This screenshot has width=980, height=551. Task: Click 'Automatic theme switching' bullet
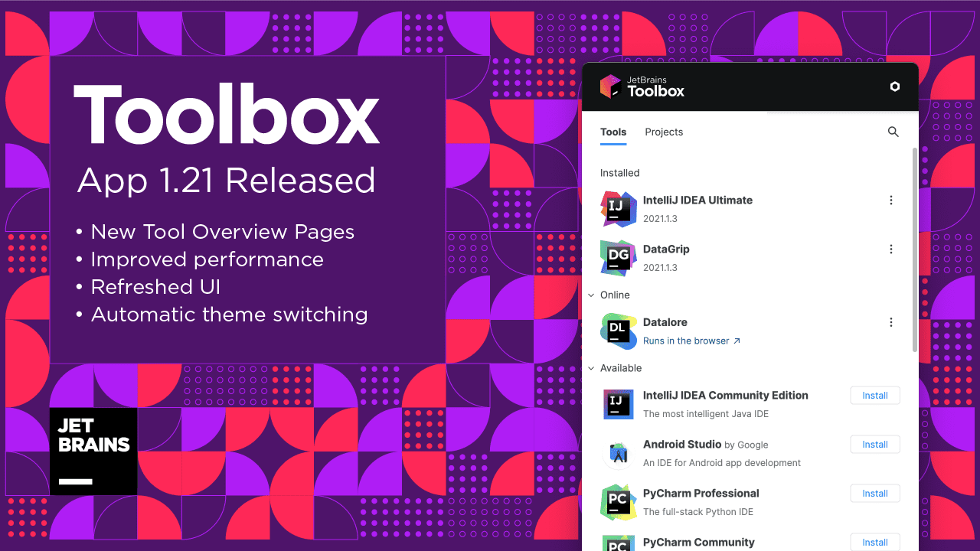click(x=229, y=315)
